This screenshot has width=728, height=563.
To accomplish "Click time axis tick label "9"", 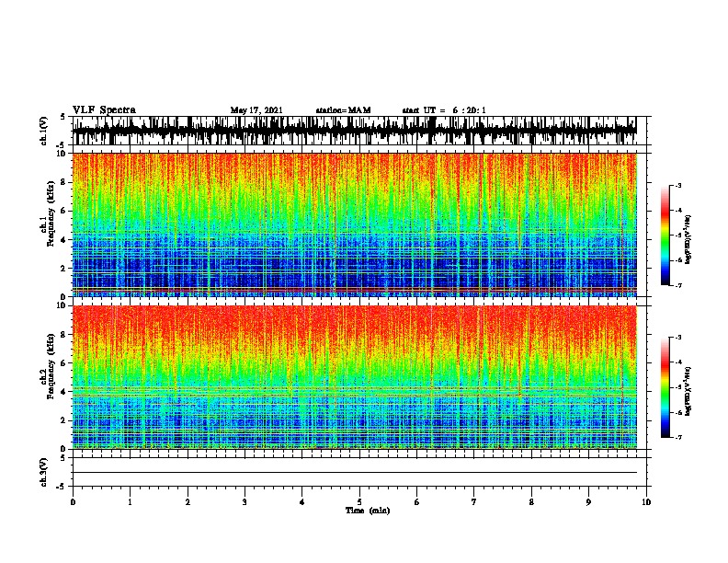I will pyautogui.click(x=588, y=501).
